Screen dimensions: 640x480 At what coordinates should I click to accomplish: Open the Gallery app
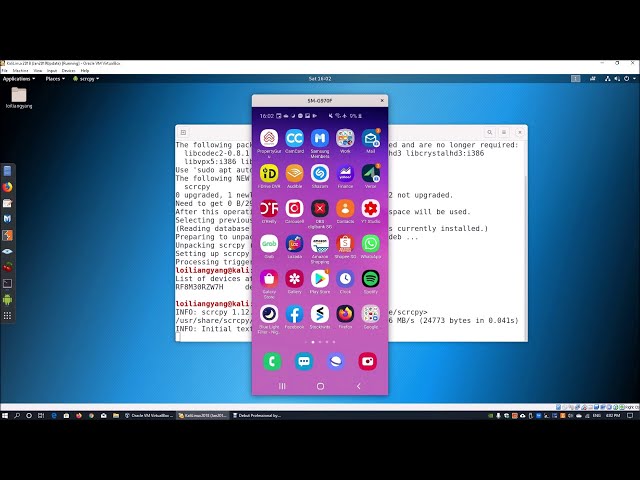point(294,279)
